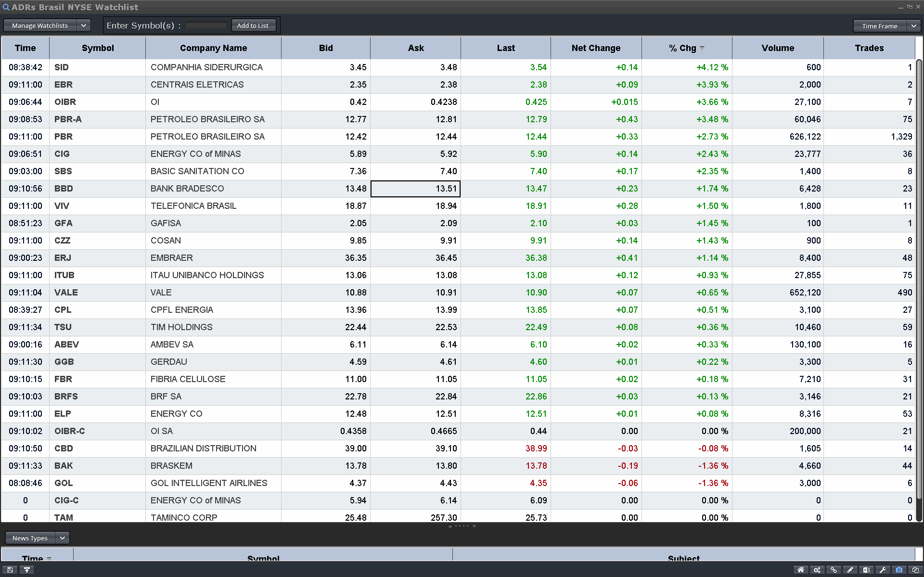This screenshot has width=924, height=577.
Task: Click the upload arrow icon
Action: [27, 570]
